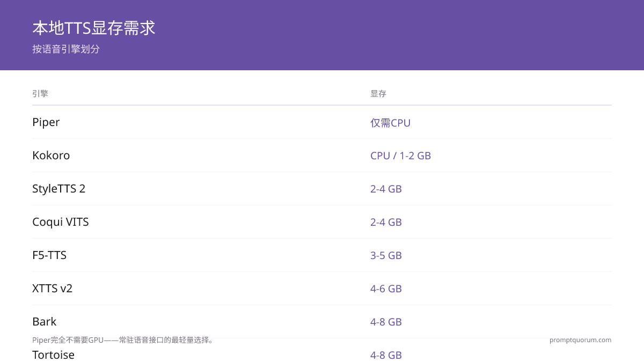Select the Bark engine name
The image size is (644, 362).
pos(45,322)
